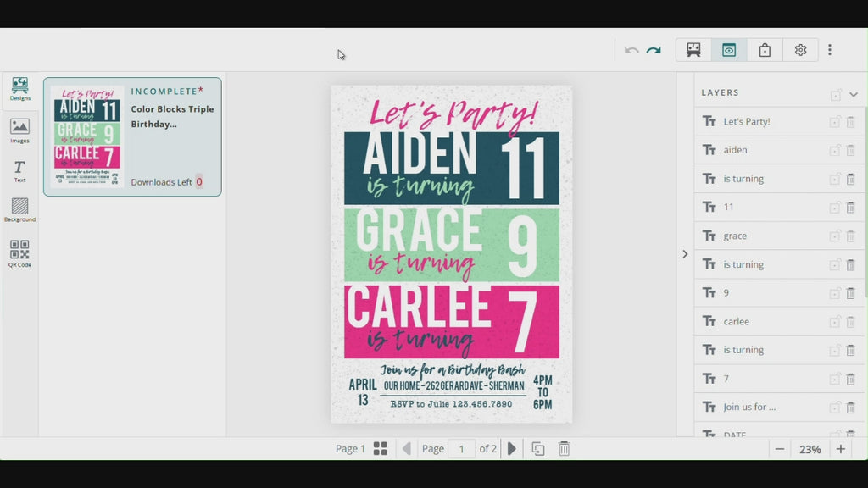
Task: Open the Background options
Action: tap(19, 209)
